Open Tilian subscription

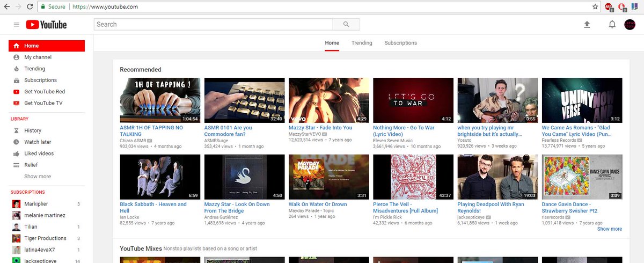coord(47,227)
